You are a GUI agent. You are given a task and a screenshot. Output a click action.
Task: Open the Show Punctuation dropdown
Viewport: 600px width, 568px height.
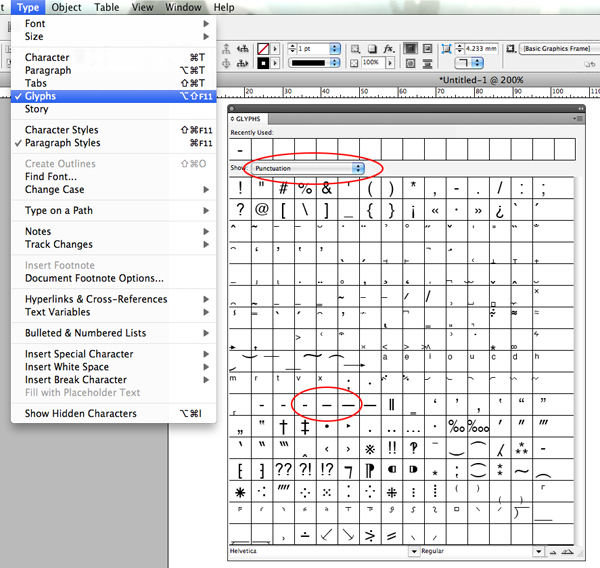(308, 168)
